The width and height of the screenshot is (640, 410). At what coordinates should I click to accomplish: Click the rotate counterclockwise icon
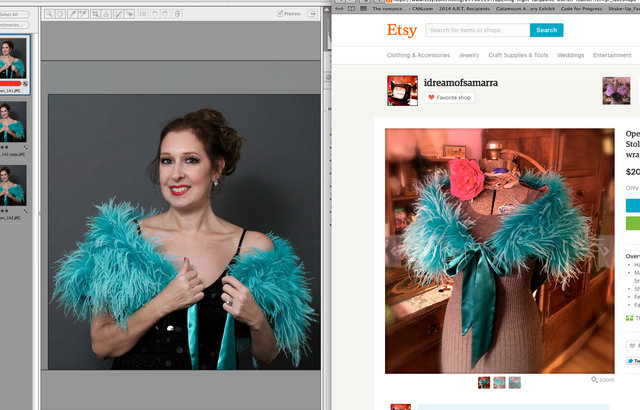pyautogui.click(x=155, y=14)
